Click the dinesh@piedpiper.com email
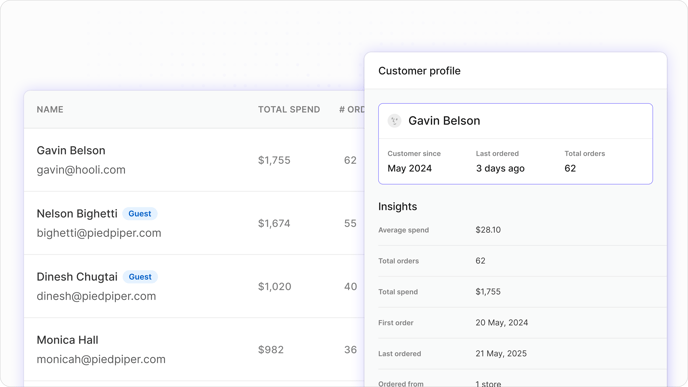The height and width of the screenshot is (387, 688). pyautogui.click(x=96, y=296)
